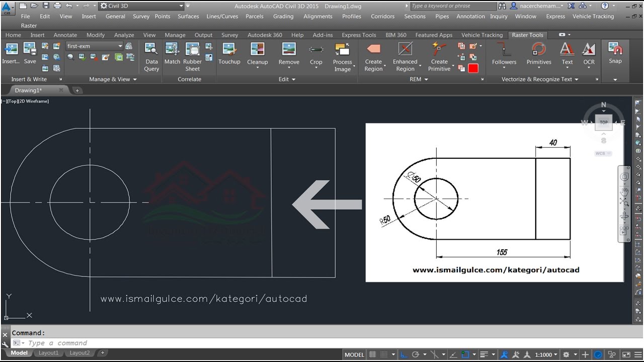This screenshot has height=362, width=644.
Task: Open the Civil 3D workspace dropdown
Action: (x=142, y=6)
